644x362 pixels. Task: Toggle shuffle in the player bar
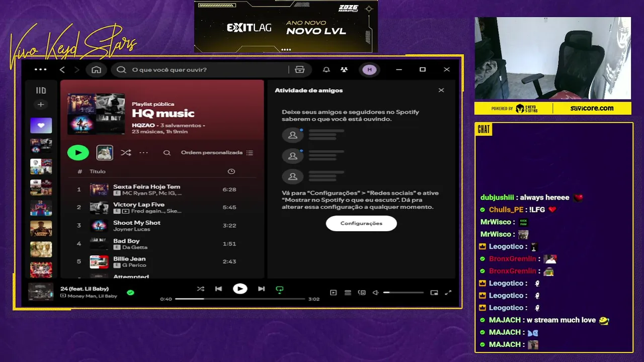201,289
